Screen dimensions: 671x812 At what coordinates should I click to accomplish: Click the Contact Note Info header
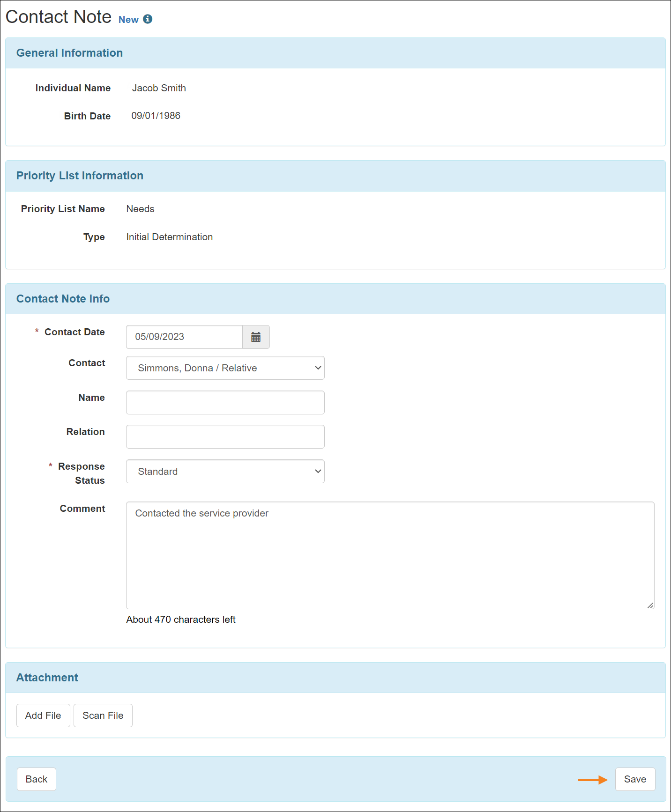(x=63, y=299)
